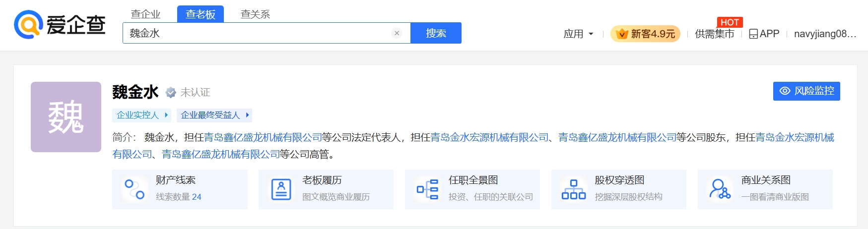Switch to the 查企业 tab
The height and width of the screenshot is (229, 868).
pos(145,14)
